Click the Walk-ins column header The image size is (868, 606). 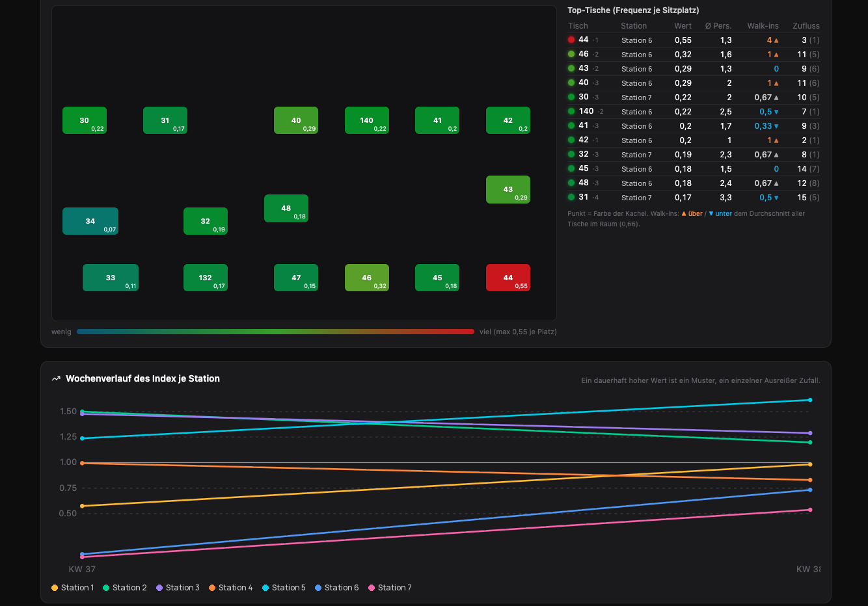763,26
